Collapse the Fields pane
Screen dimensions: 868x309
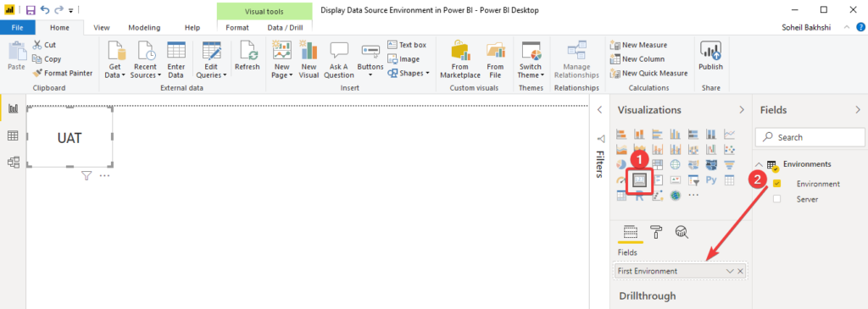coord(858,110)
